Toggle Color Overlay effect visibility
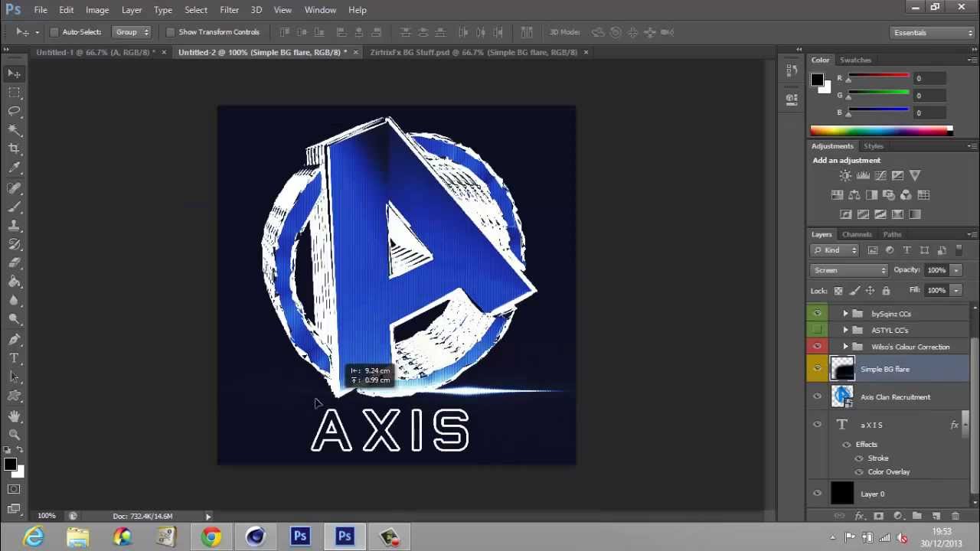The width and height of the screenshot is (980, 551). click(x=859, y=472)
